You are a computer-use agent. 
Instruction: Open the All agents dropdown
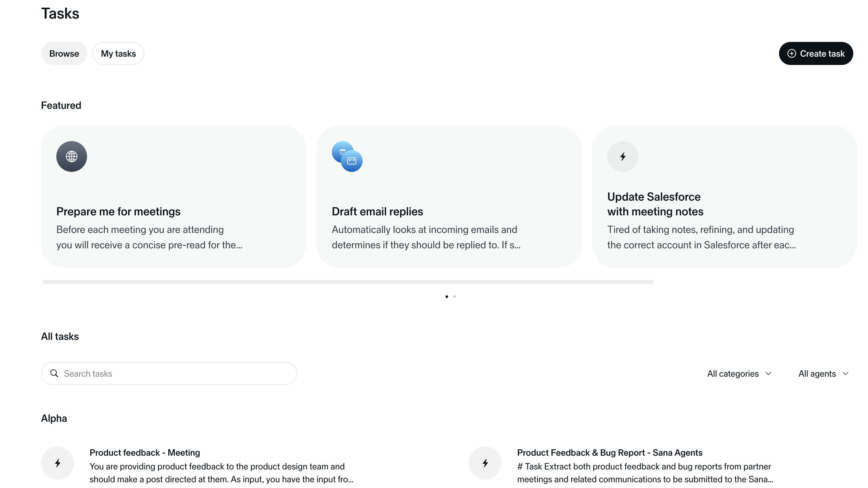point(817,373)
